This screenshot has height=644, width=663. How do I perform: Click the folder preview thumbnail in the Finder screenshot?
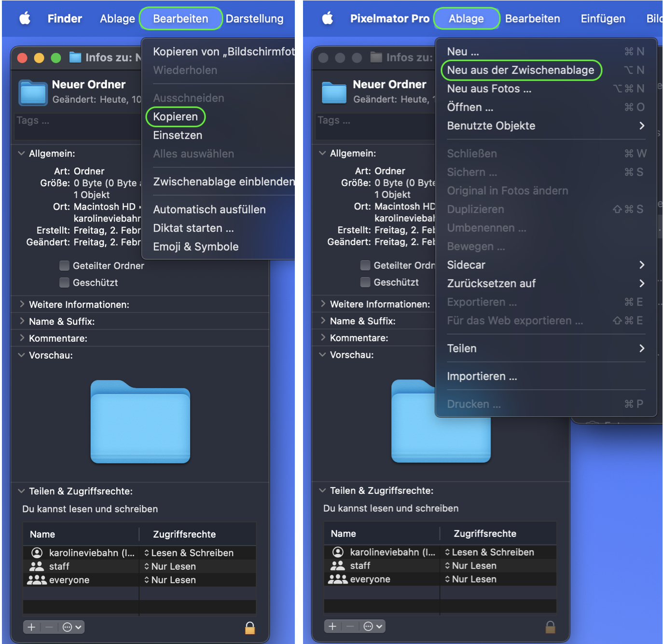[140, 421]
